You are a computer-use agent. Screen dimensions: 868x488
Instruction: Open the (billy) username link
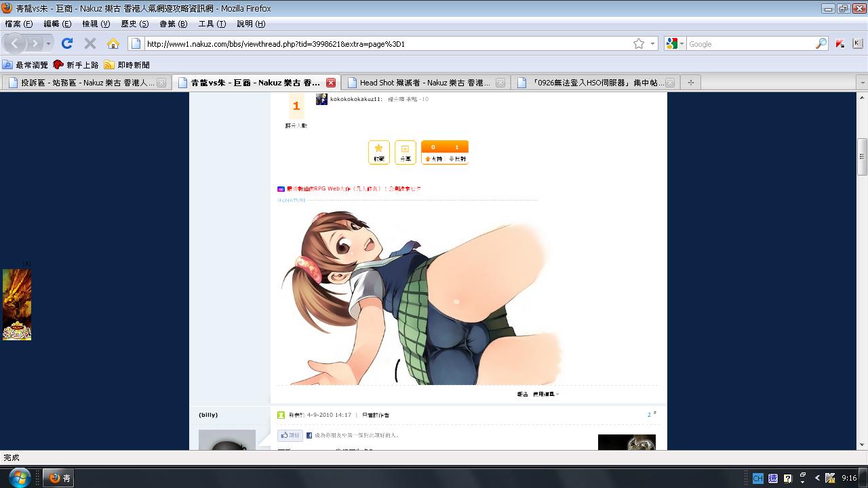coord(208,415)
